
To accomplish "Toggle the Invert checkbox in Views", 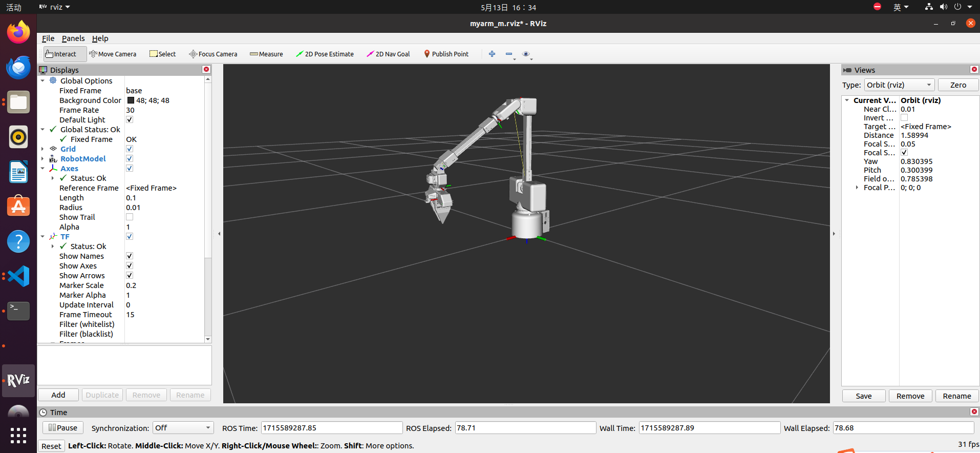I will pos(904,118).
